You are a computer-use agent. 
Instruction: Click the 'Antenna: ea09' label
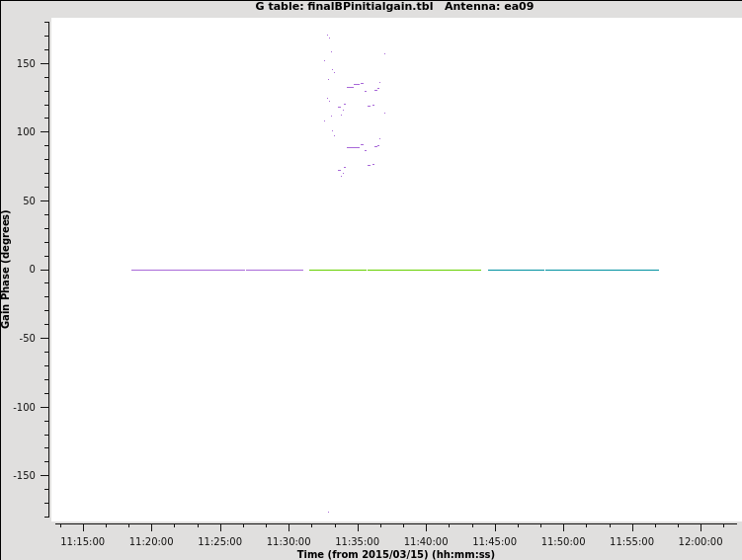click(x=489, y=7)
